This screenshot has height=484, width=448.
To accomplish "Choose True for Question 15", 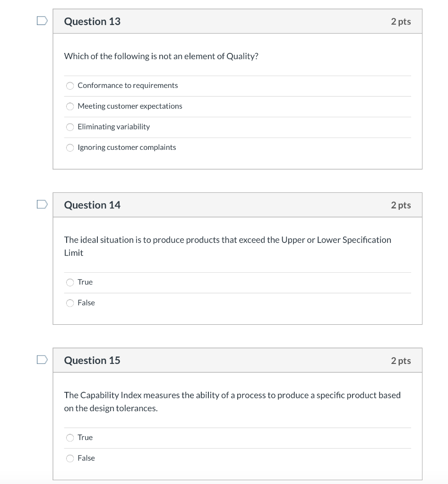I will pos(69,438).
